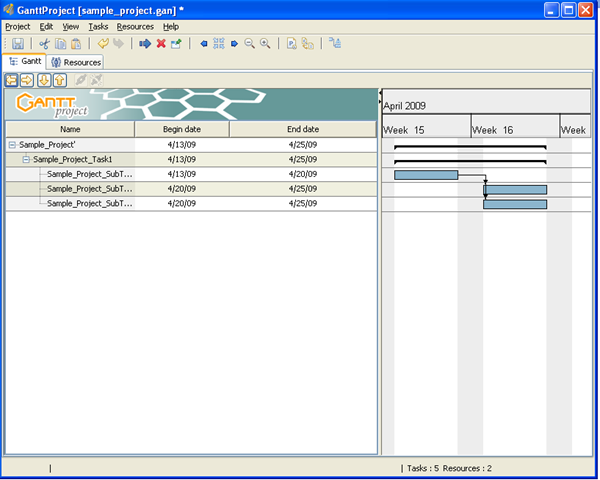Click the red X Delete task icon

pos(161,44)
